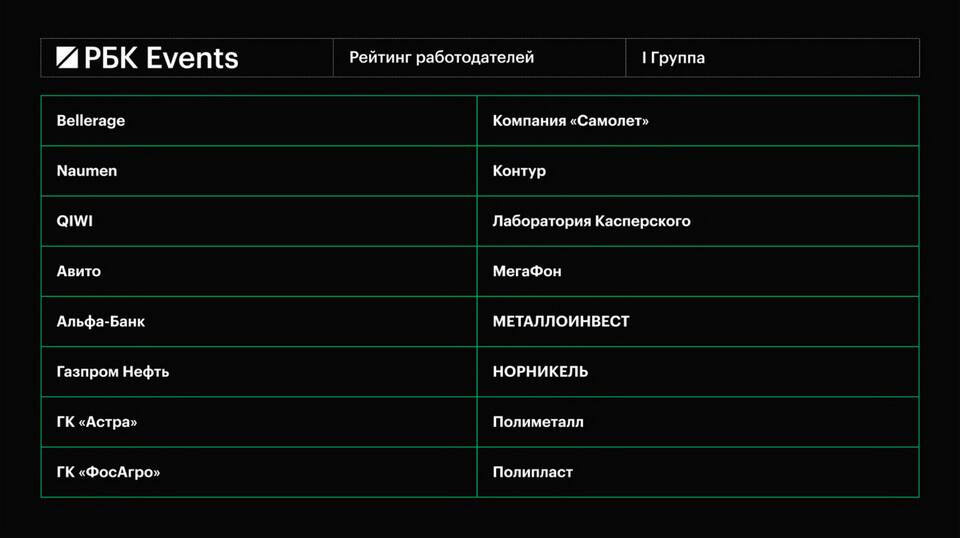Select the МегаФон row

(x=698, y=271)
